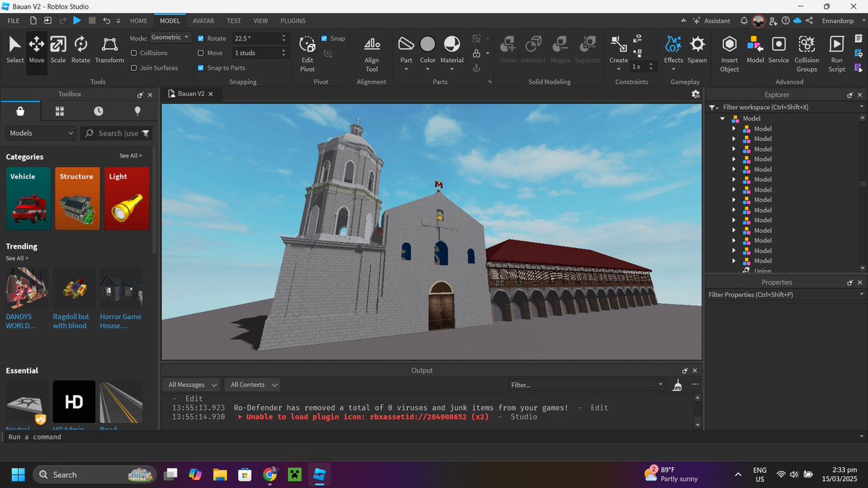Switch Toolbox to the Recent clock tab
This screenshot has width=868, height=488.
coord(98,111)
